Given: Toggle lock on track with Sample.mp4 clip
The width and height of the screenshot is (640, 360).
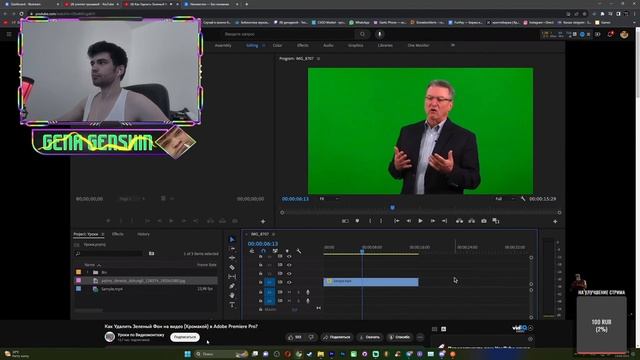Looking at the screenshot, I should [x=261, y=282].
